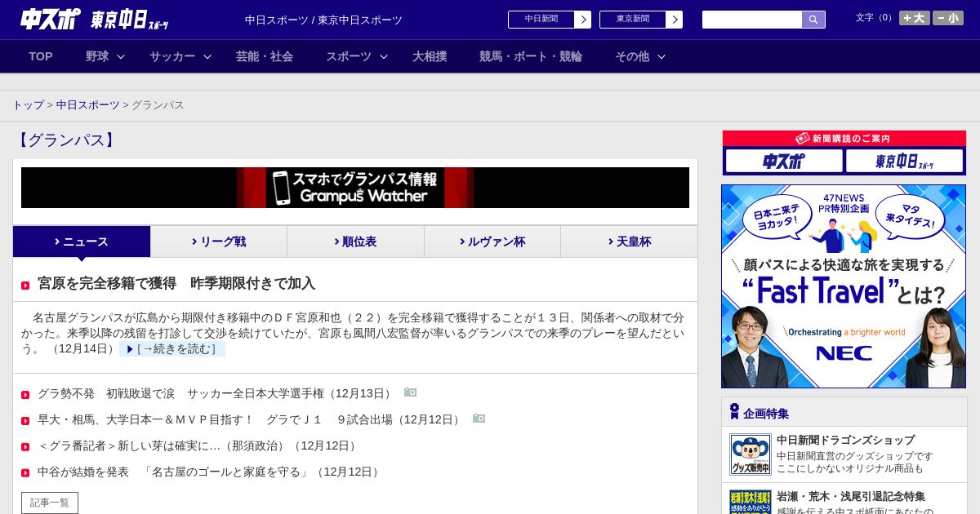This screenshot has width=980, height=514.
Task: Click arrow beside 中日新聞 button
Action: tap(583, 20)
